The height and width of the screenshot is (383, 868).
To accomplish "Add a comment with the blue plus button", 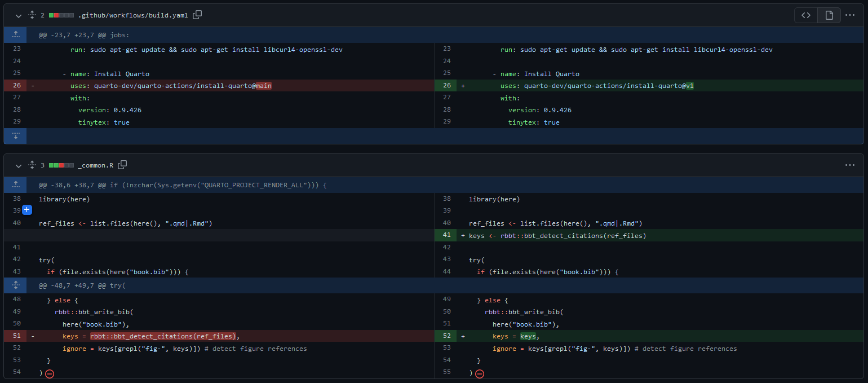I will pyautogui.click(x=27, y=210).
